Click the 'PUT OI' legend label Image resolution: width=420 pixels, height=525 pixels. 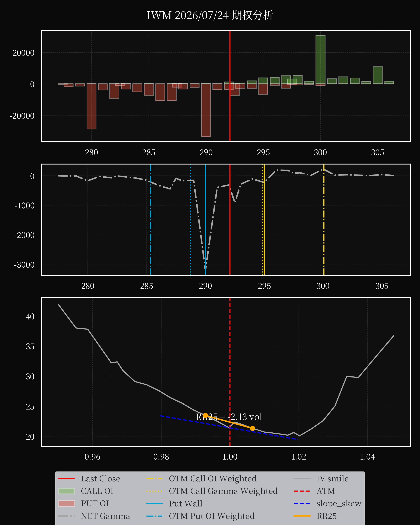point(95,504)
